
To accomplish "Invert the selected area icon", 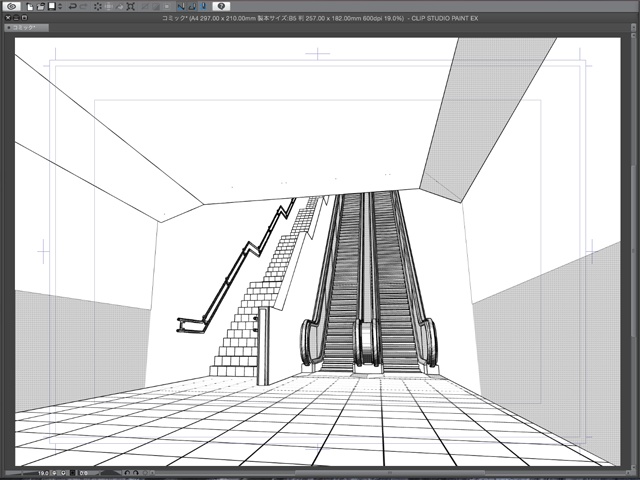I will (156, 7).
